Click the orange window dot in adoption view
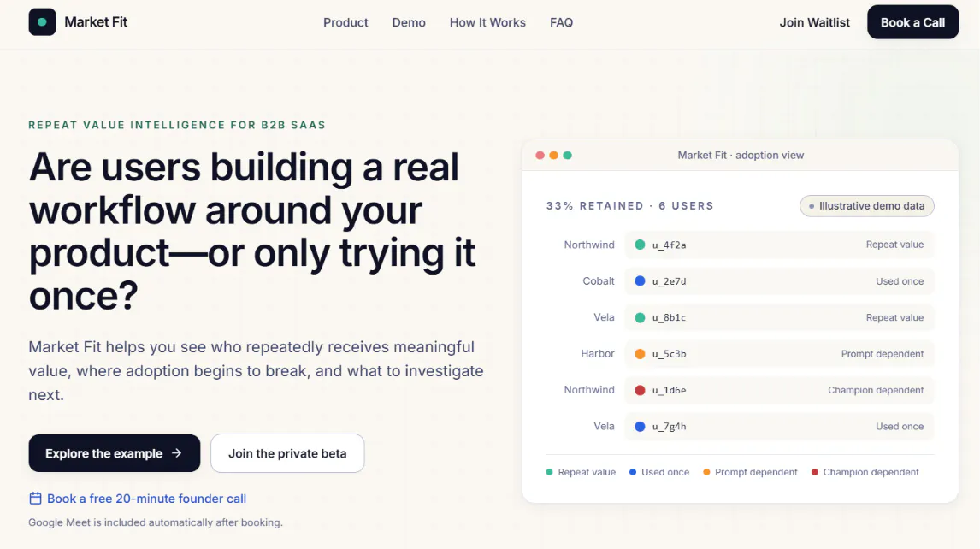This screenshot has width=980, height=549. tap(554, 155)
